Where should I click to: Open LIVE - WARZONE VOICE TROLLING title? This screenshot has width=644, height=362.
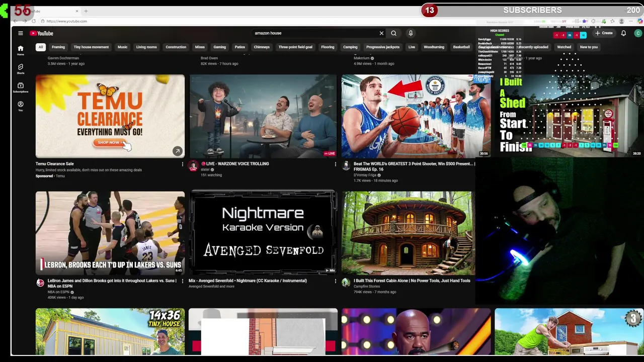click(234, 163)
